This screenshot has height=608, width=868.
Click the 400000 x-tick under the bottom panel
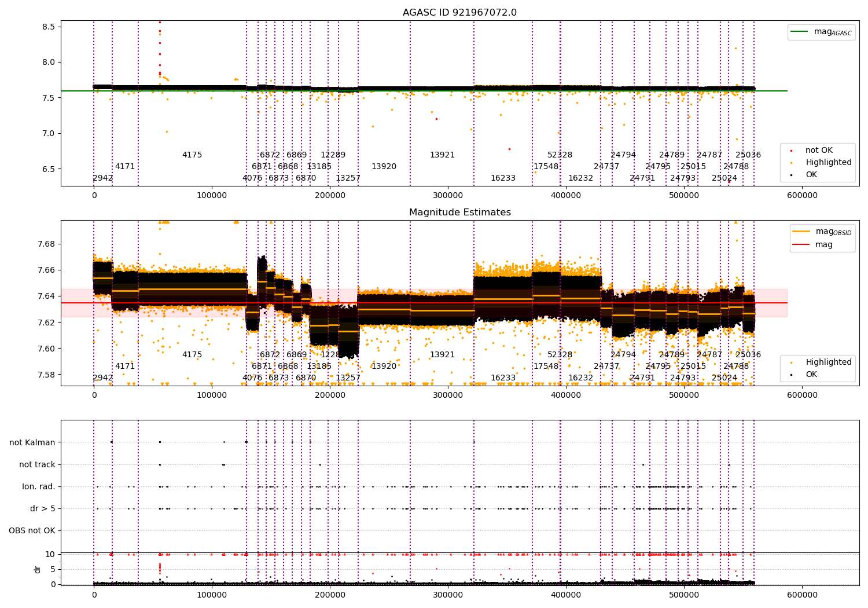pos(566,595)
